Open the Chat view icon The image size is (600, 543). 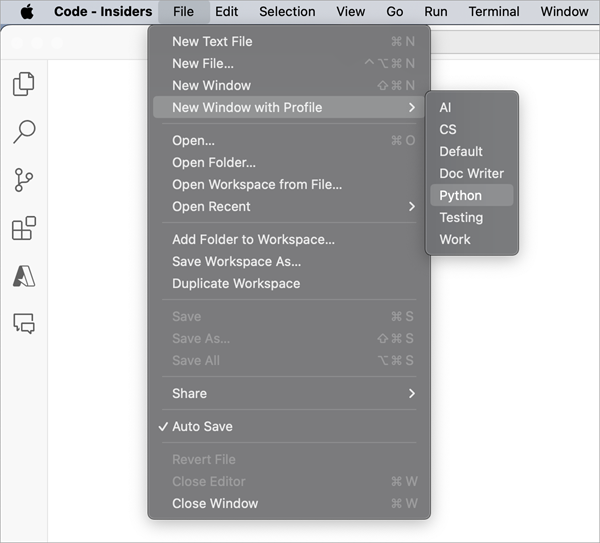tap(24, 323)
